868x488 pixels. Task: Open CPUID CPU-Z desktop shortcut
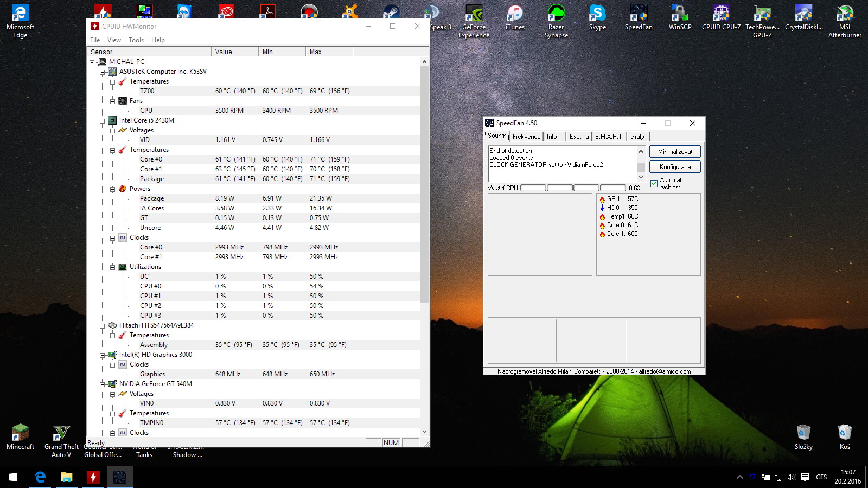click(x=721, y=18)
